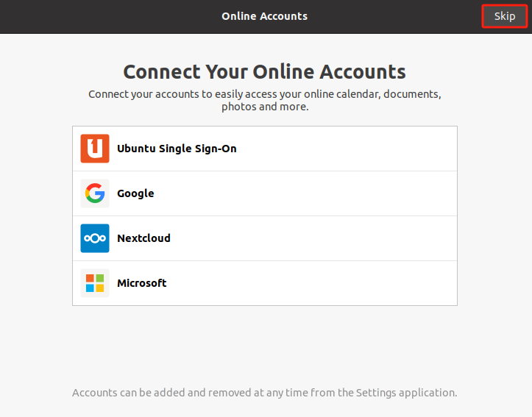Click the footer note about adding accounts
Screen dimensions: 532x417
265,393
